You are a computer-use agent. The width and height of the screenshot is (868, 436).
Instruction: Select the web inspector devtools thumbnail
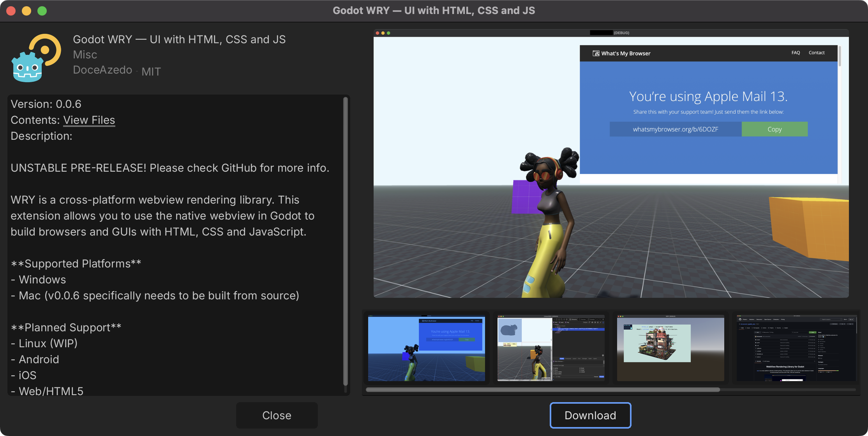[550, 348]
